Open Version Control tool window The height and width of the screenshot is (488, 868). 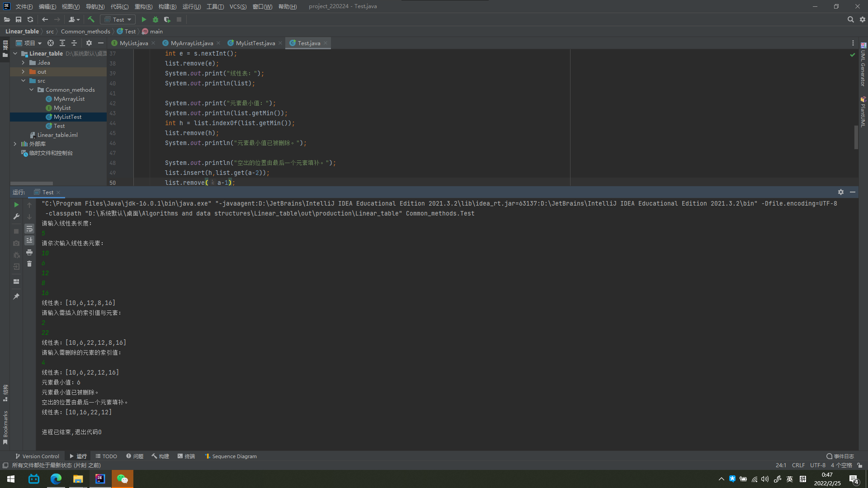pos(37,456)
